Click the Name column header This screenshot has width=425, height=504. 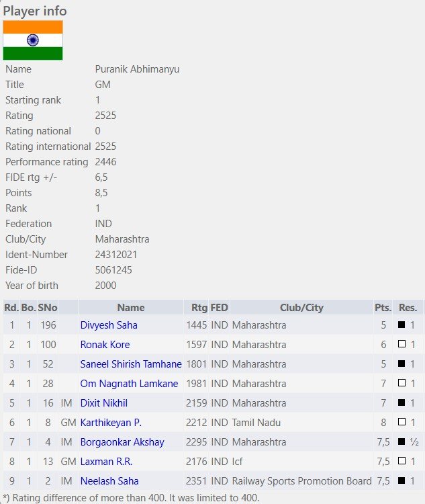coord(131,308)
